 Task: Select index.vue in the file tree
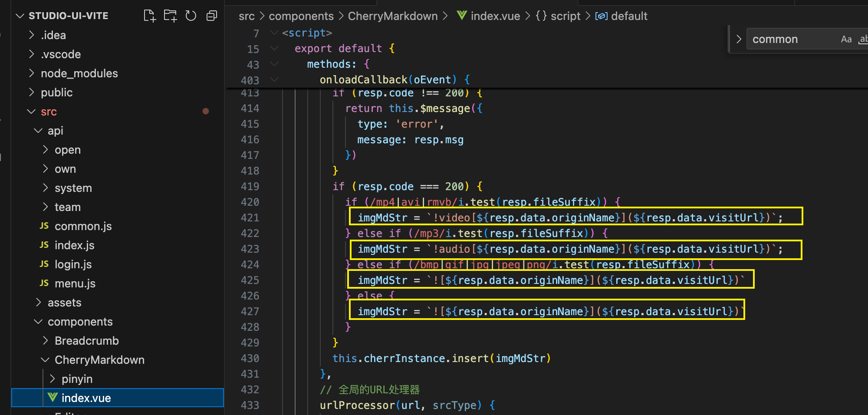(x=117, y=398)
